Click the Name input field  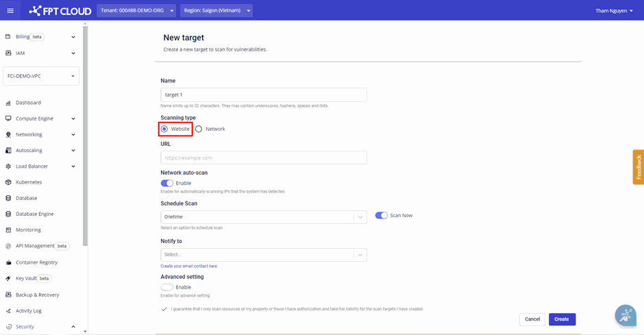point(264,95)
